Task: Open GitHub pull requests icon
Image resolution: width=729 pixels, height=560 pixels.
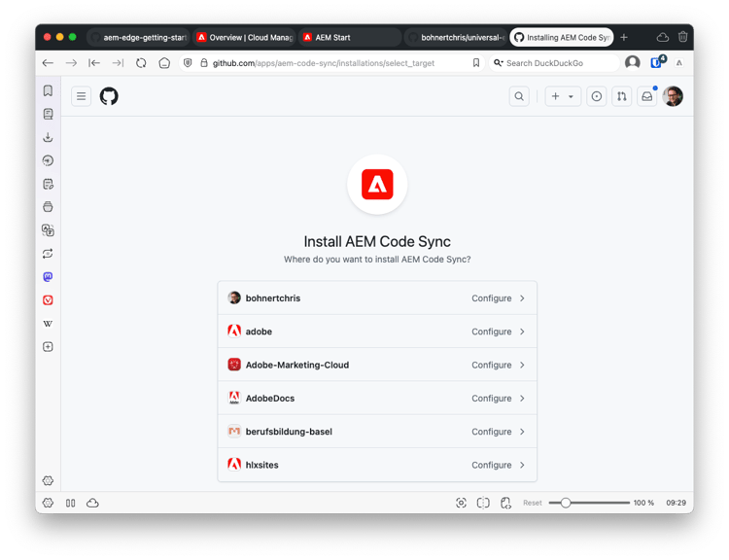Action: coord(622,96)
